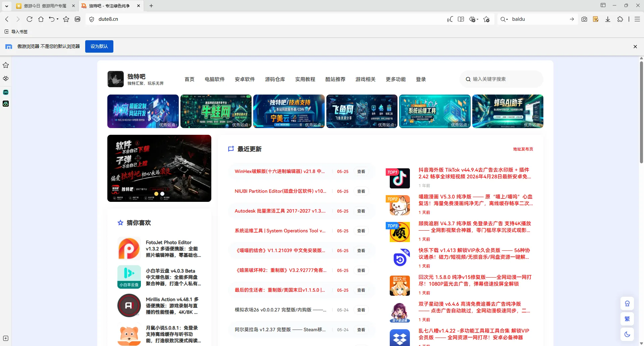Open TikTok TOP1 app icon
Image resolution: width=644 pixels, height=346 pixels.
click(x=399, y=178)
